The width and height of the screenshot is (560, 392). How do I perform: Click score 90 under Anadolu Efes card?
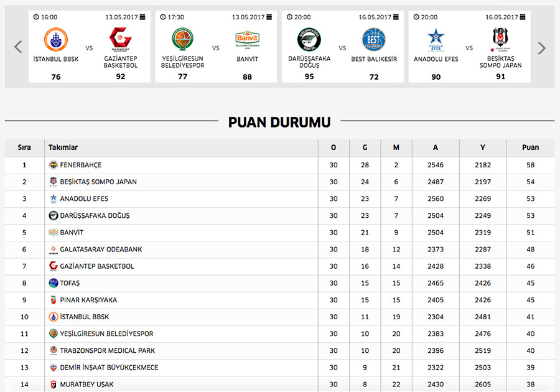tap(436, 77)
